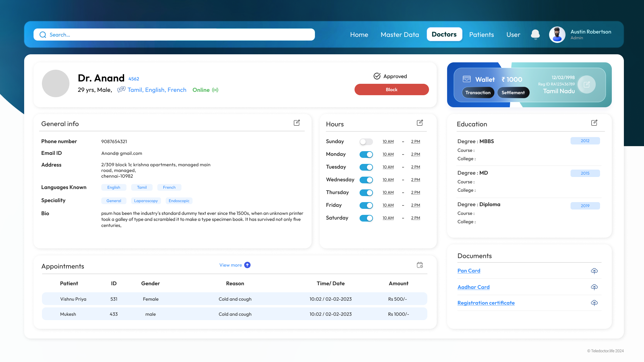Open the Appointments calendar icon
This screenshot has height=362, width=644.
coord(420,265)
